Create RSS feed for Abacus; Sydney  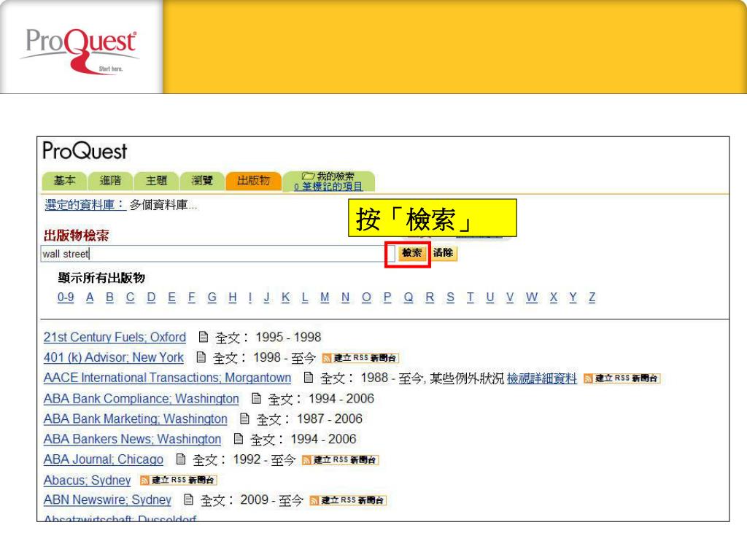click(178, 480)
